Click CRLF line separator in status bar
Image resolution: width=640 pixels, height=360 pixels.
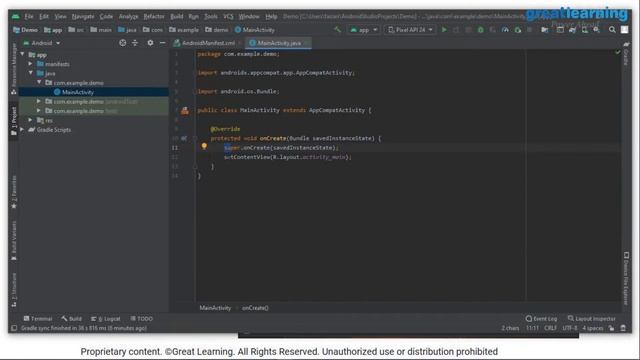pos(550,328)
